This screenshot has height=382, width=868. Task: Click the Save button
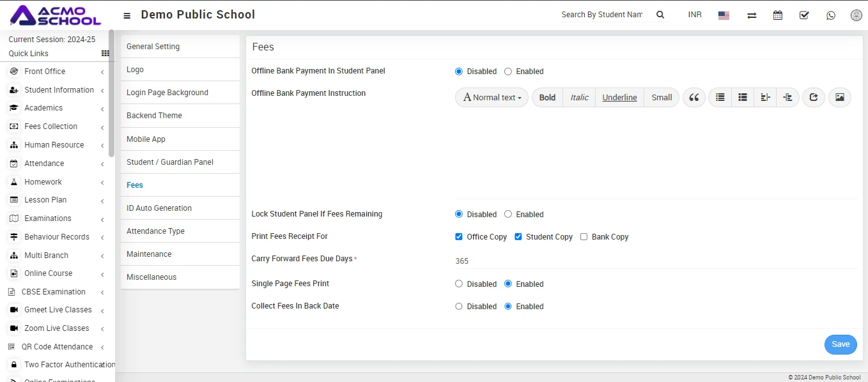840,344
